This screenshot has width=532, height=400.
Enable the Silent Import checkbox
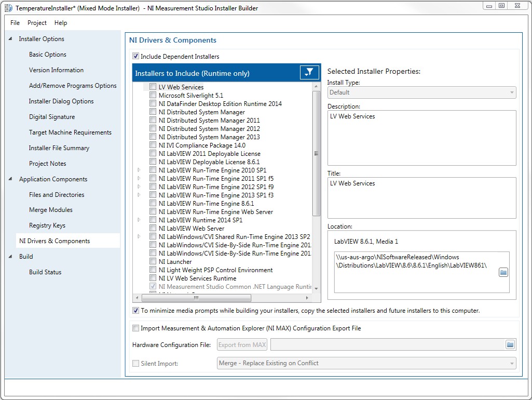135,363
